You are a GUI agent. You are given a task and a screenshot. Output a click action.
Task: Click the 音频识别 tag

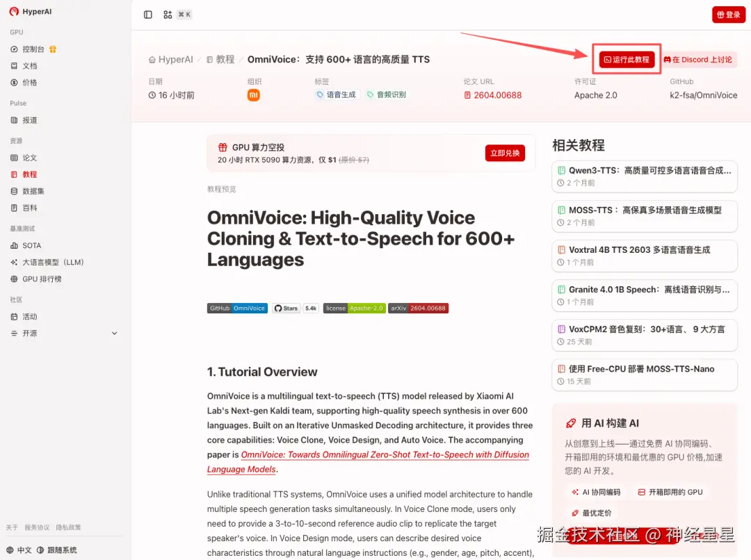pyautogui.click(x=387, y=94)
